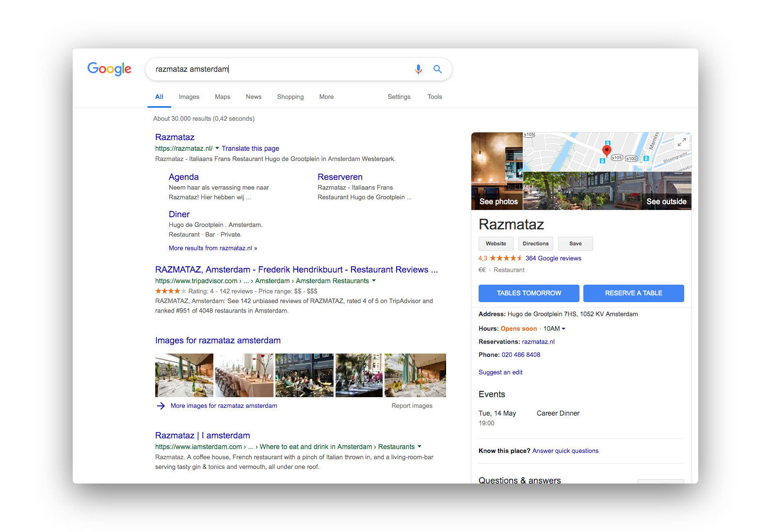771x532 pixels.
Task: Expand the map with the fullscreen icon
Action: point(681,142)
